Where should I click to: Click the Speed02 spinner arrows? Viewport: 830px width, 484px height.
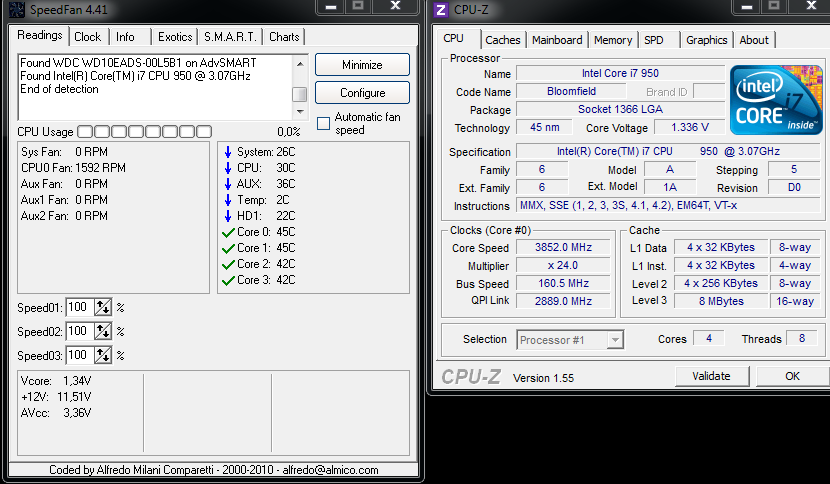coord(103,331)
